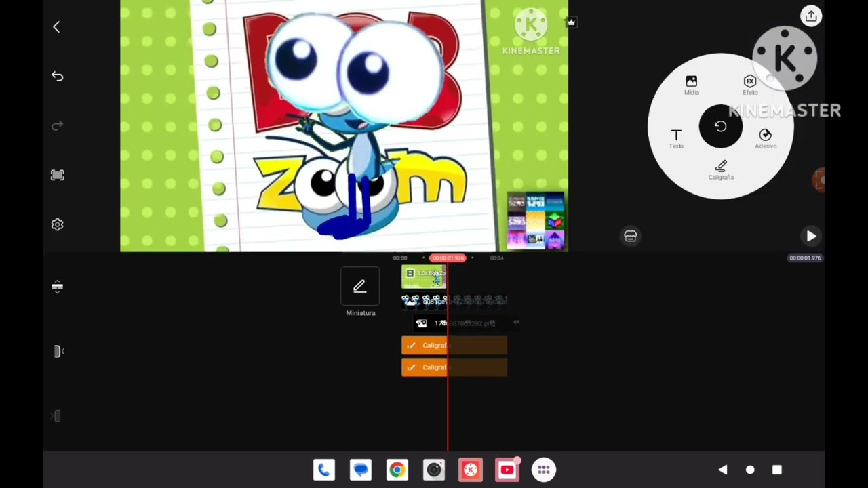Tap the total duration readout 00:00:01.976

point(805,258)
